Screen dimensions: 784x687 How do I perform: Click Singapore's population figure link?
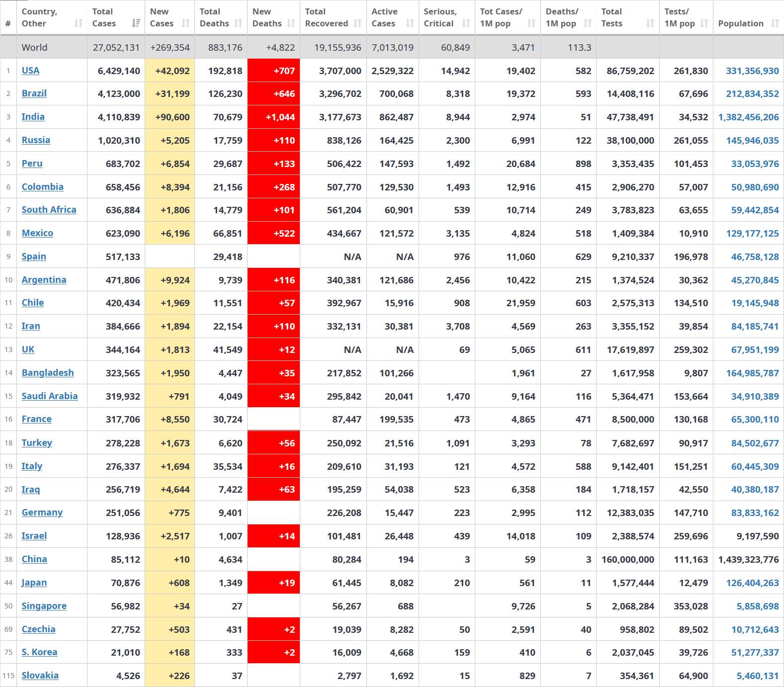757,606
